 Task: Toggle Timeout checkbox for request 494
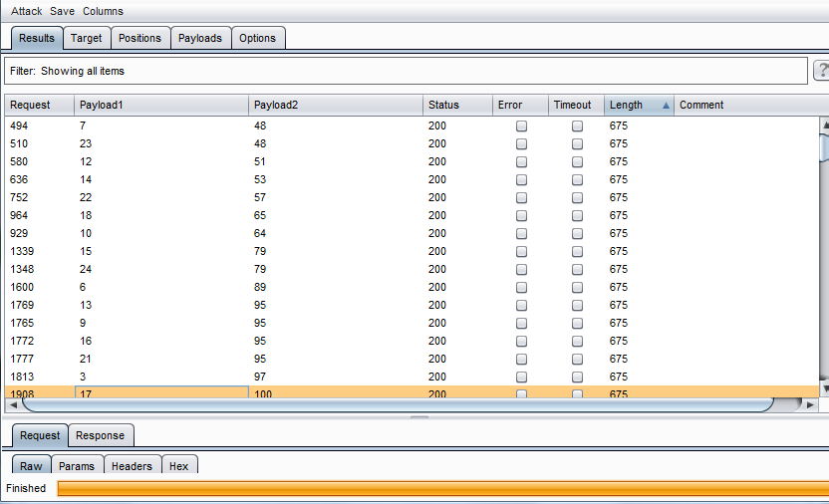pos(577,126)
